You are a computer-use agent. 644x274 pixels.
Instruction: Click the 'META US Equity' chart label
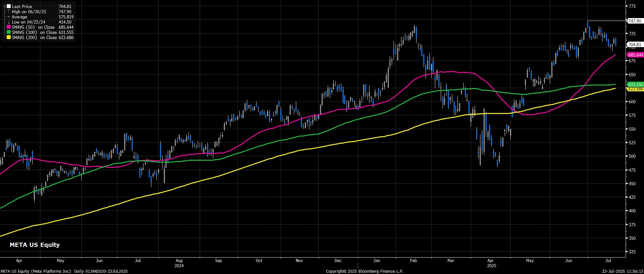(35, 245)
